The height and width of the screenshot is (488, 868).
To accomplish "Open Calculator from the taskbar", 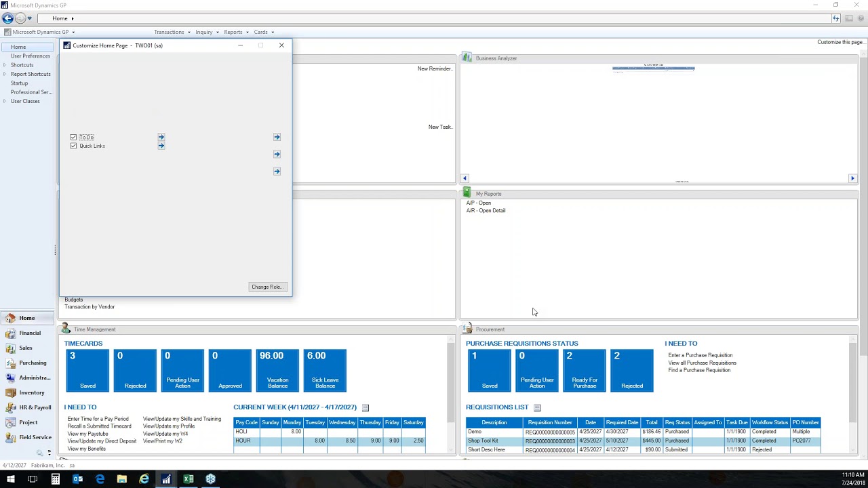I will click(55, 479).
